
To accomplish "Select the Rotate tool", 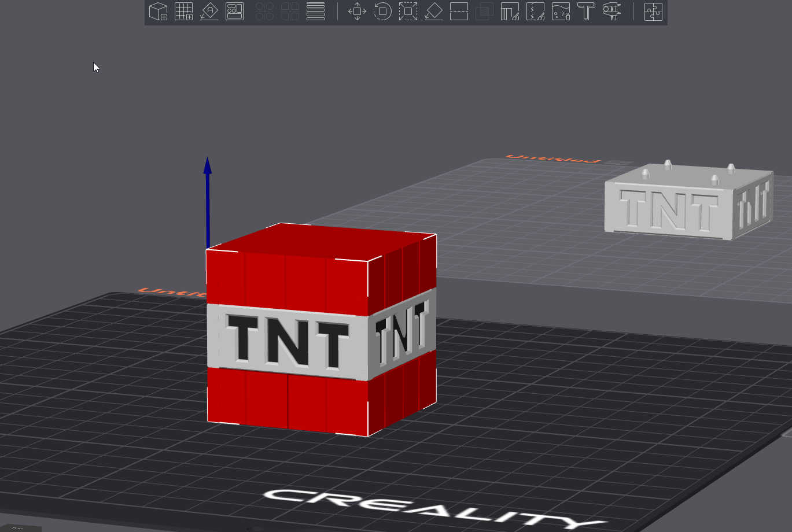I will click(x=382, y=12).
